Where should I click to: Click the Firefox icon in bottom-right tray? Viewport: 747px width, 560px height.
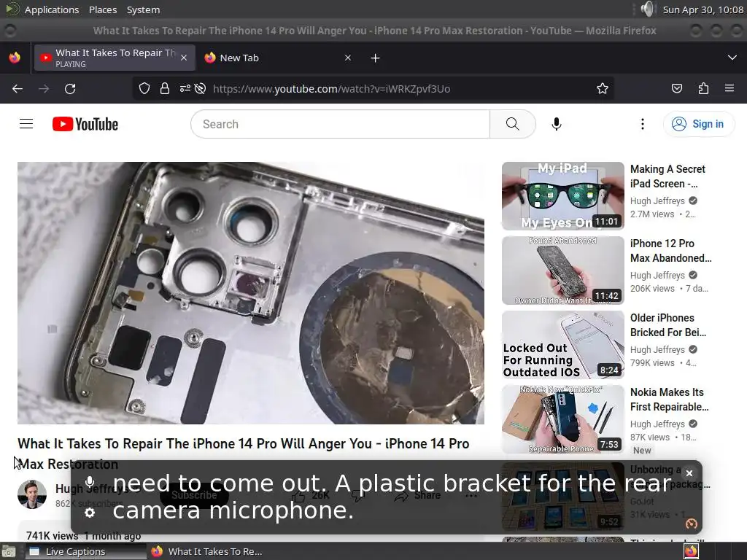[691, 551]
